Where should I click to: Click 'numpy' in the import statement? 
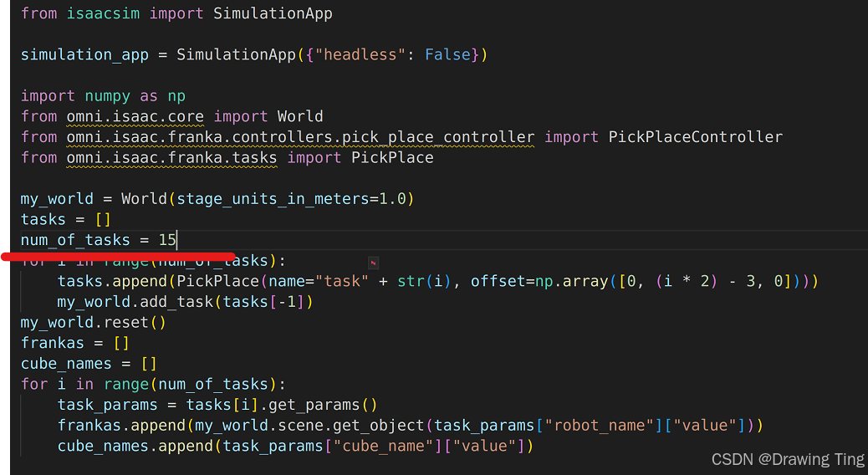coord(107,96)
